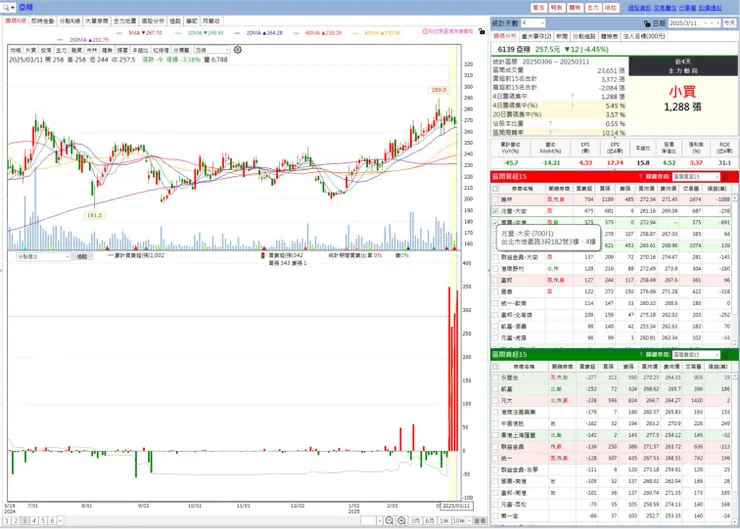740x529 pixels.
Task: Open help icon in 區間買超15 header
Action: [x=640, y=176]
